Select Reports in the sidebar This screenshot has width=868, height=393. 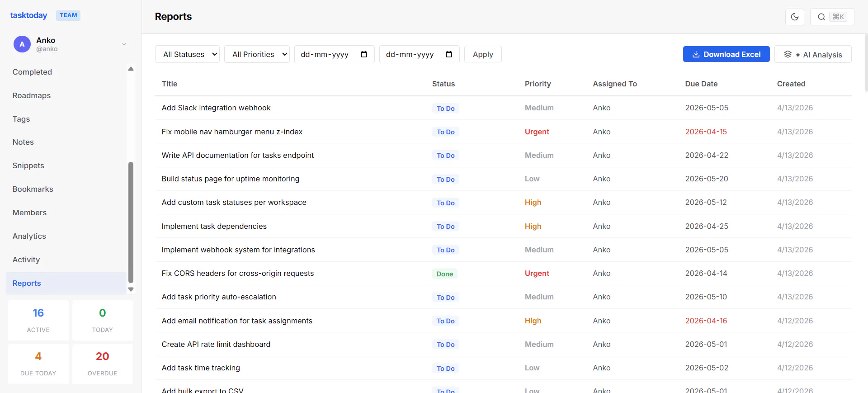pos(66,283)
